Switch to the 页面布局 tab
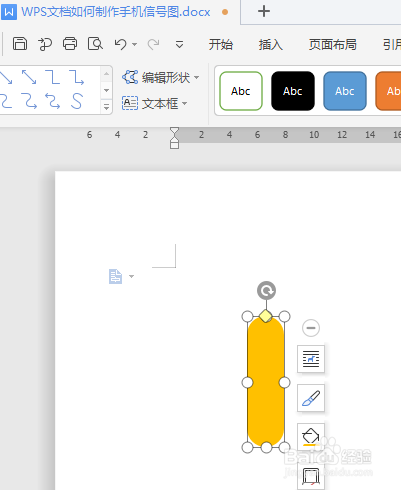 pyautogui.click(x=332, y=44)
